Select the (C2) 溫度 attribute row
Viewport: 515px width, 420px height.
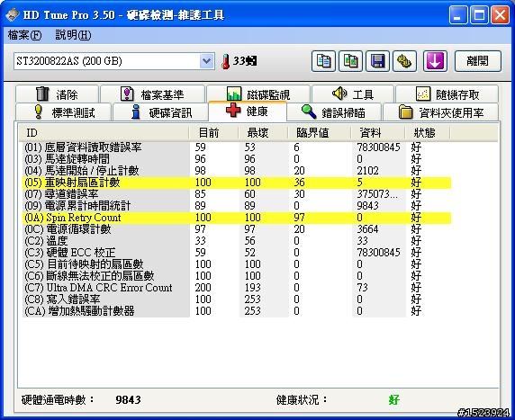pyautogui.click(x=237, y=241)
